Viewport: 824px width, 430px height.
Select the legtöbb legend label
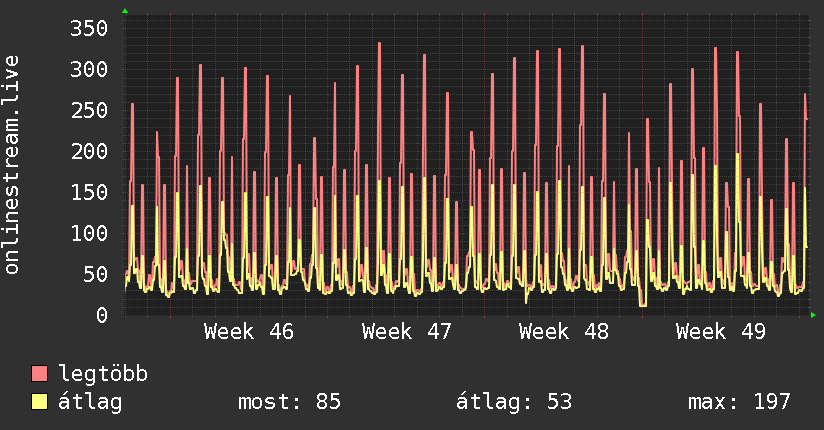coord(103,373)
